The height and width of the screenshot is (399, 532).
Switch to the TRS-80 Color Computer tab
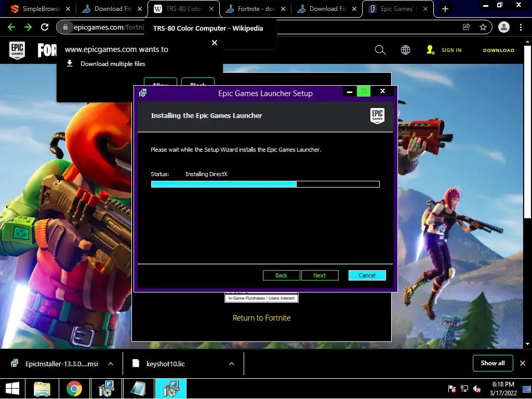click(183, 9)
